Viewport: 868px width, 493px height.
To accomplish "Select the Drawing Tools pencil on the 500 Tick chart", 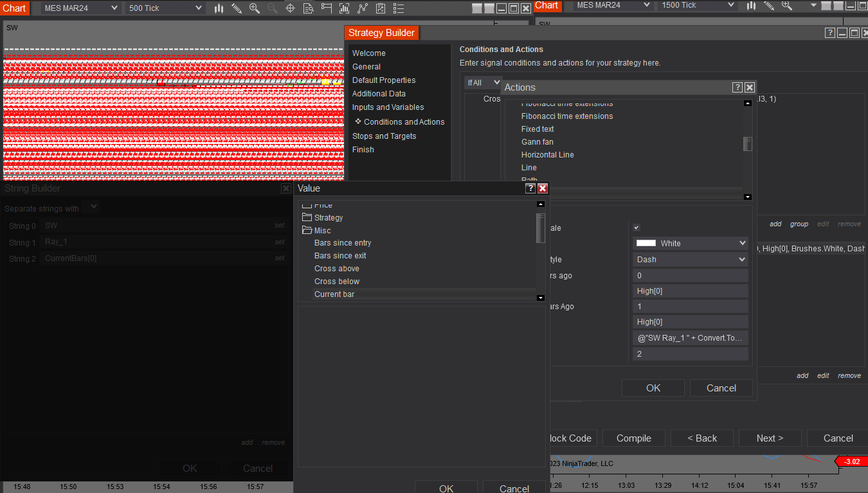I will pyautogui.click(x=237, y=8).
